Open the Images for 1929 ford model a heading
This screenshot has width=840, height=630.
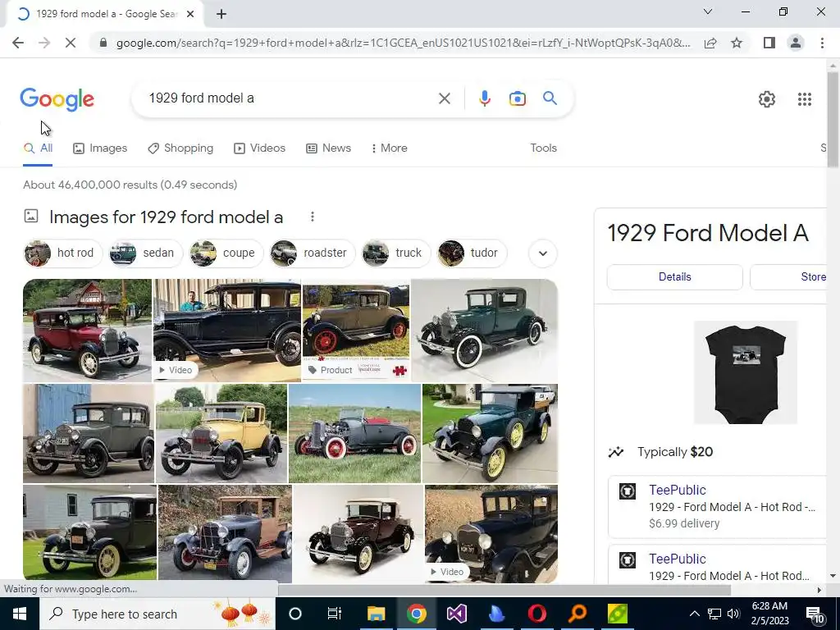pyautogui.click(x=166, y=217)
